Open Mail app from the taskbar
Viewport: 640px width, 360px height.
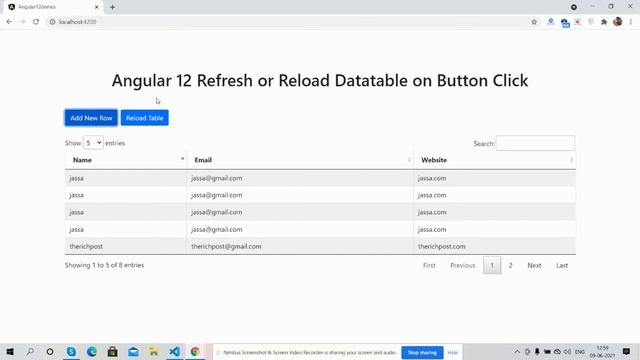click(133, 351)
